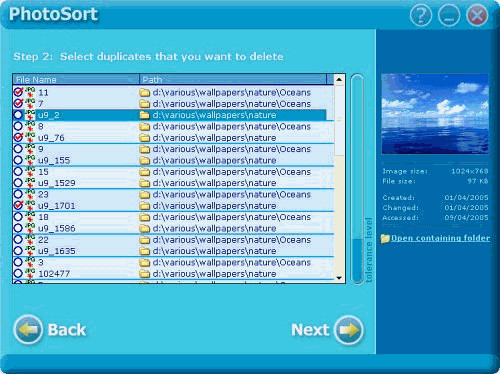Click the folder icon in row 11
The height and width of the screenshot is (374, 500).
(x=144, y=92)
